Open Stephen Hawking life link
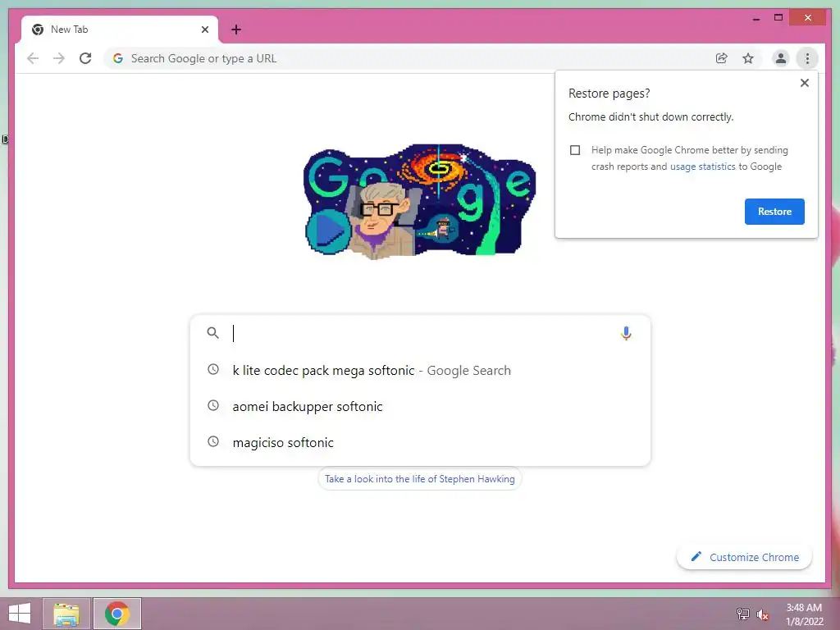Screen dimensions: 840x630 click(x=419, y=479)
